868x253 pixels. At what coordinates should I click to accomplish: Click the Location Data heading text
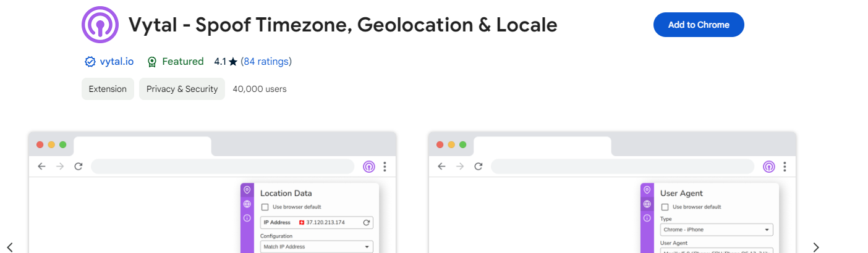tap(286, 193)
